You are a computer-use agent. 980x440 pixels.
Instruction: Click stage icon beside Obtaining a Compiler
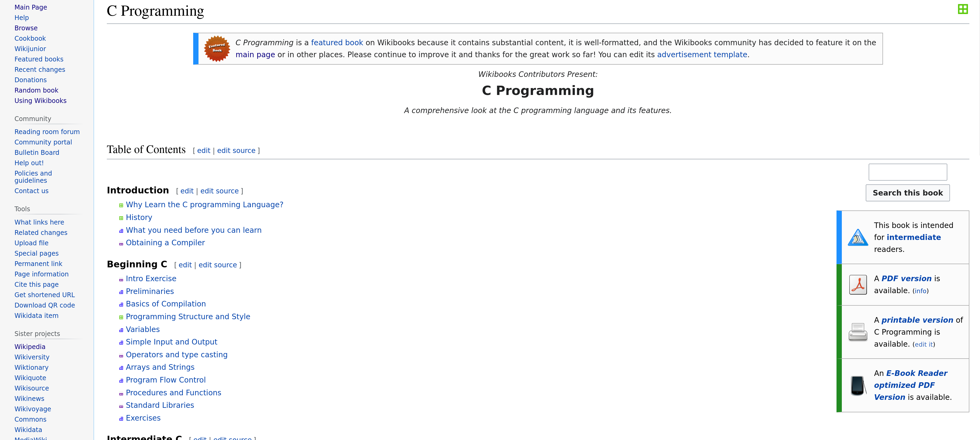(121, 244)
